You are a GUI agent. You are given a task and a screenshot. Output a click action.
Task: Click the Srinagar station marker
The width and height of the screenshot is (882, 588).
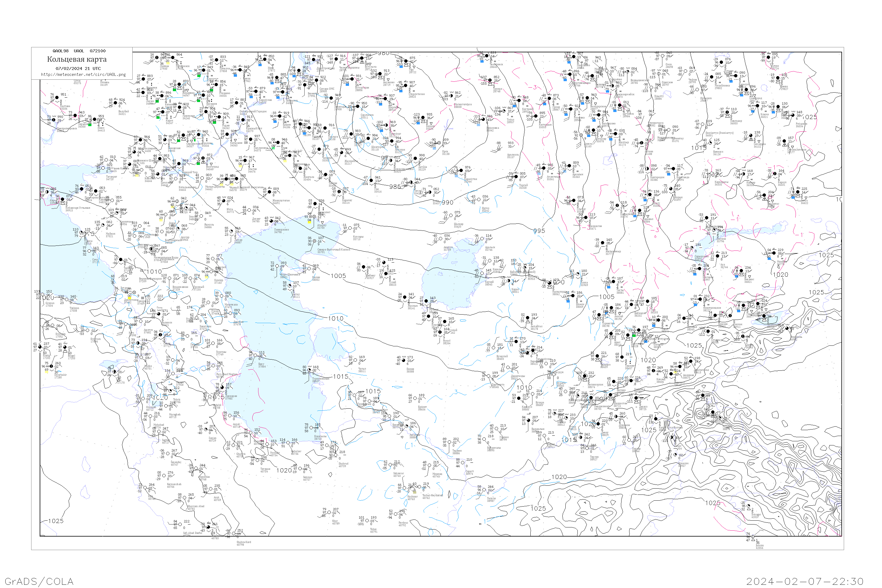coord(749,506)
